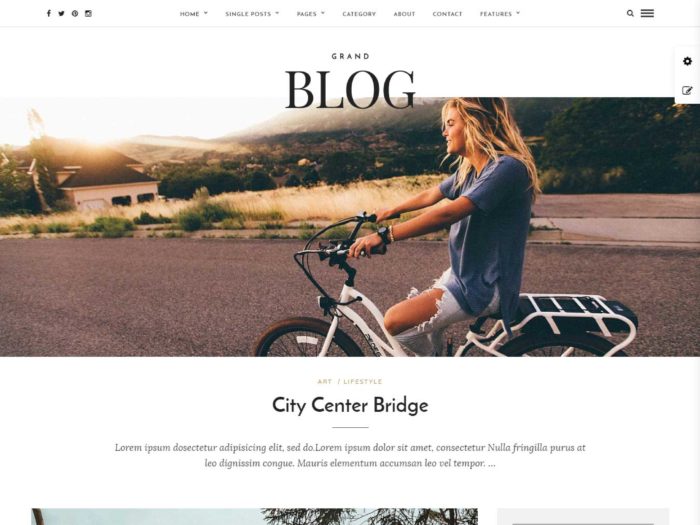Screen dimensions: 700x525
Task: Select the Art category link
Action: point(325,382)
